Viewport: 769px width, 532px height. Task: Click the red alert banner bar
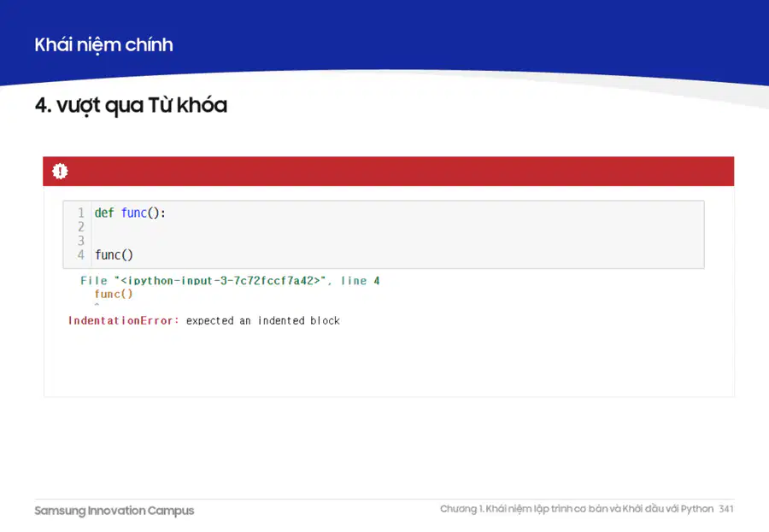(389, 171)
